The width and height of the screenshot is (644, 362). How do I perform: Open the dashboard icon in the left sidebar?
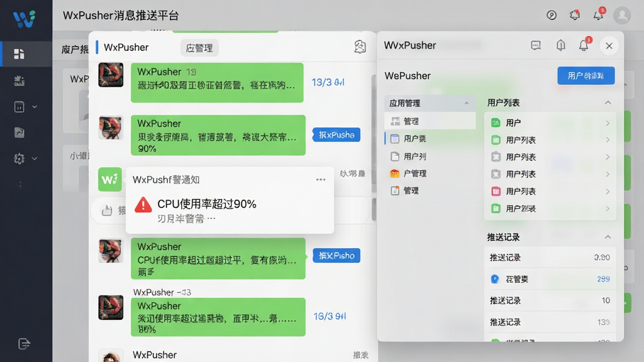(19, 54)
